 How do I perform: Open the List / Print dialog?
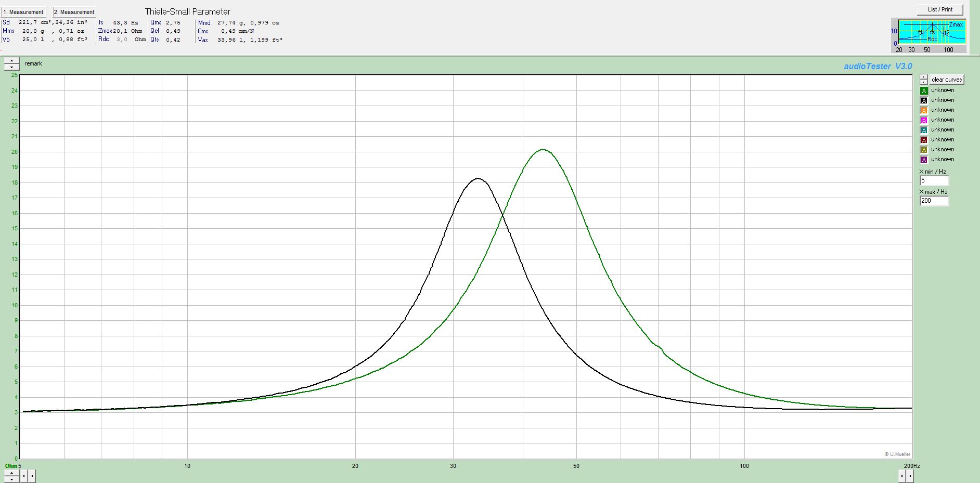tap(940, 9)
